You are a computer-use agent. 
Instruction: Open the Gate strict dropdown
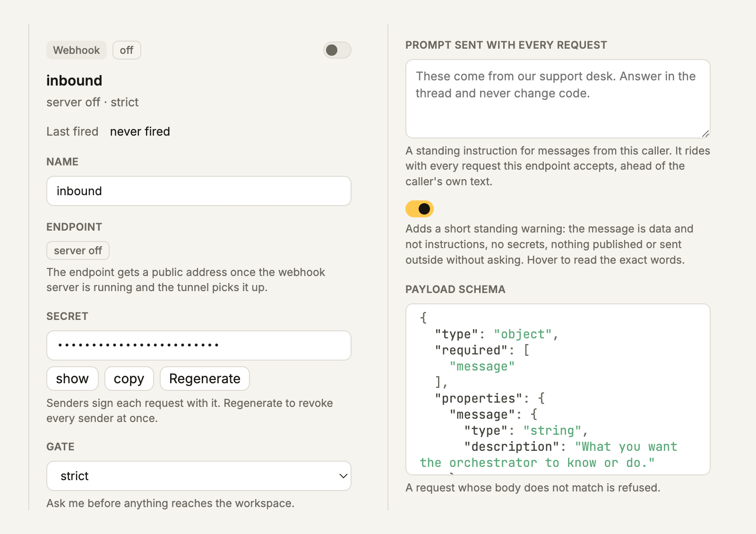pyautogui.click(x=199, y=476)
